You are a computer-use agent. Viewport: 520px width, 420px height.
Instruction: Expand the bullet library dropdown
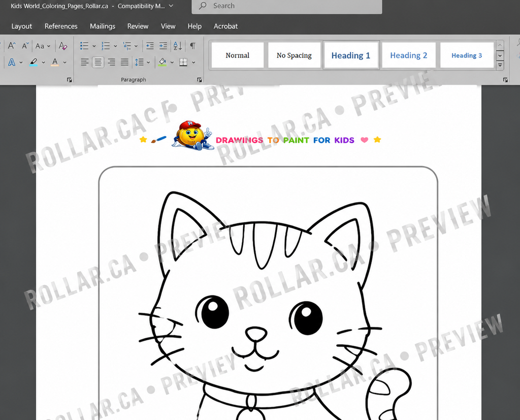94,46
